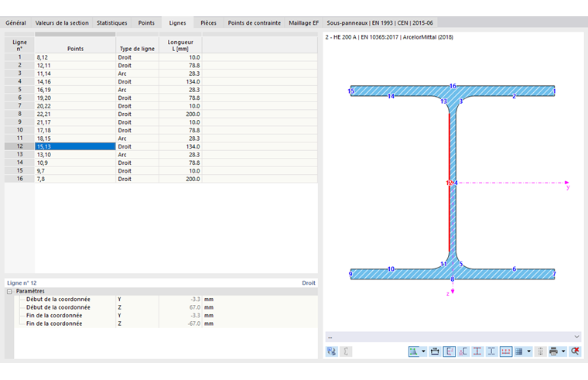Viewport: 588px width, 380px height.
Task: Select the points cell '11,14'
Action: point(75,74)
